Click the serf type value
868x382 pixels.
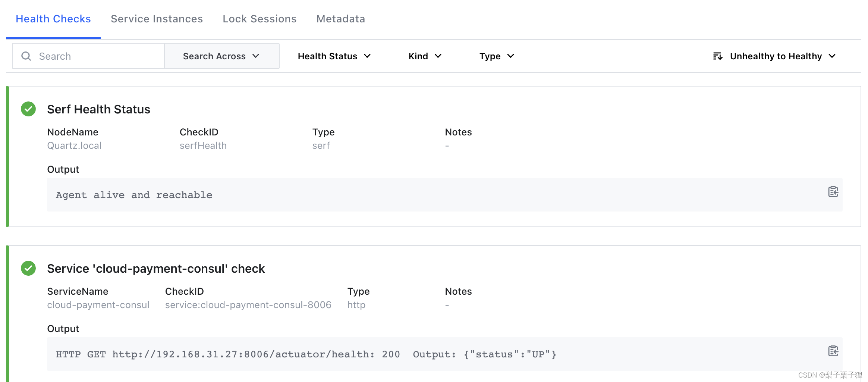321,145
